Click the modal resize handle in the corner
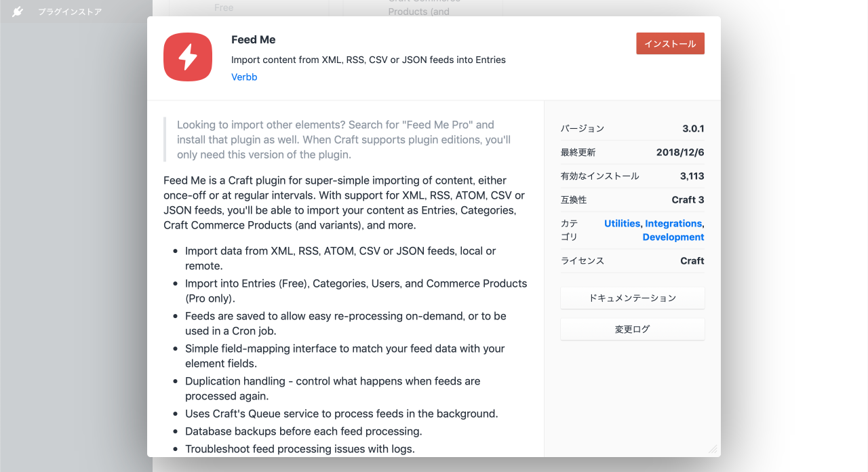The height and width of the screenshot is (472, 868). pyautogui.click(x=712, y=449)
